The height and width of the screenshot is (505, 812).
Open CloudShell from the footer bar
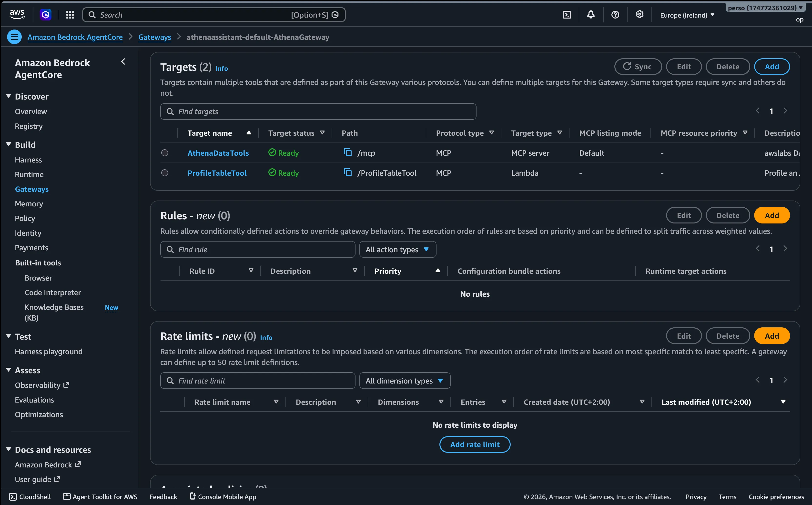click(30, 497)
